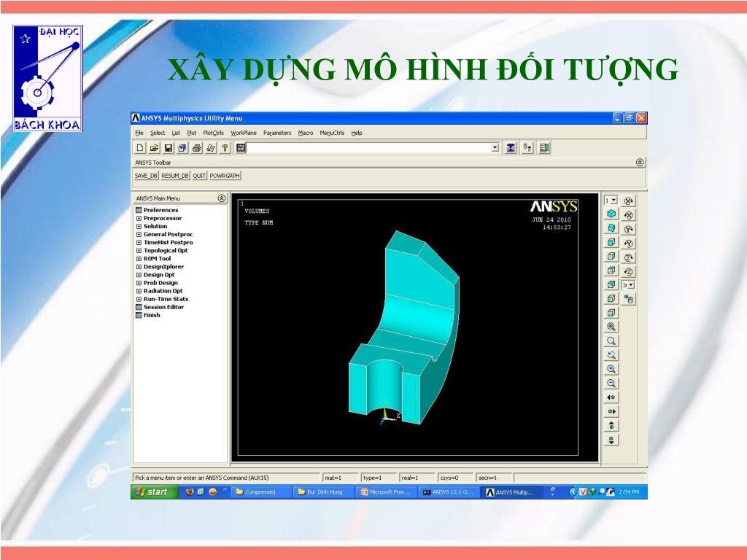The width and height of the screenshot is (747, 560).
Task: Select the Isometric View cube icon
Action: [611, 214]
